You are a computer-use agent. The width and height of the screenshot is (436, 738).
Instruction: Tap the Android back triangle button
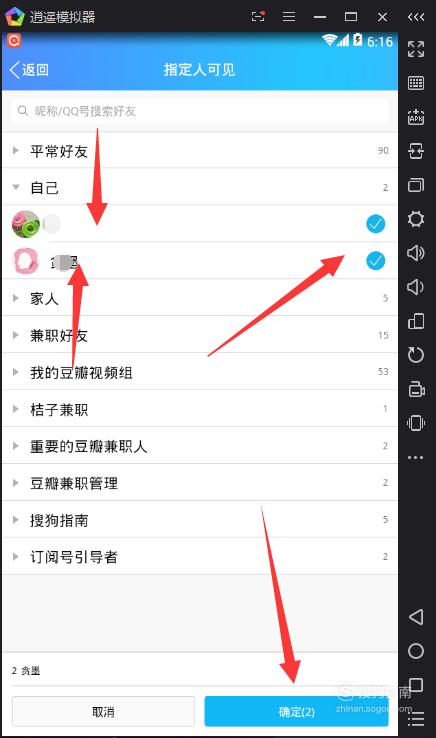tap(416, 617)
